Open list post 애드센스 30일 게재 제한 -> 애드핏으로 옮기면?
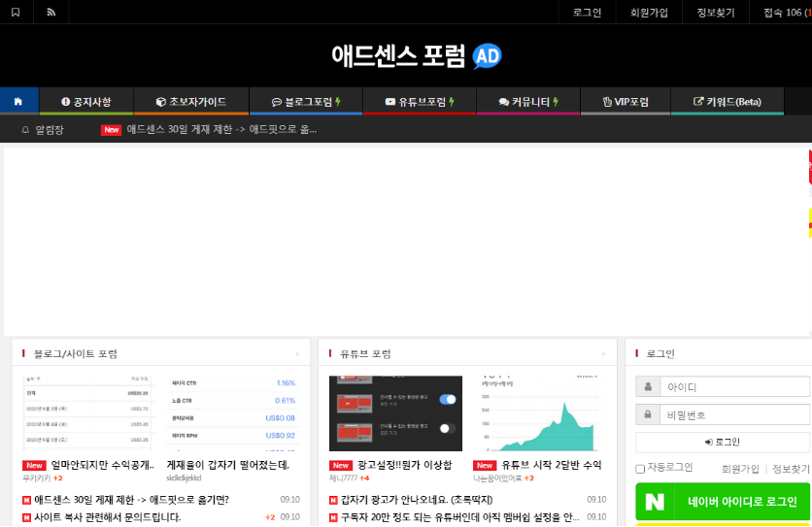Viewport: 812px width, 527px height. 131,500
